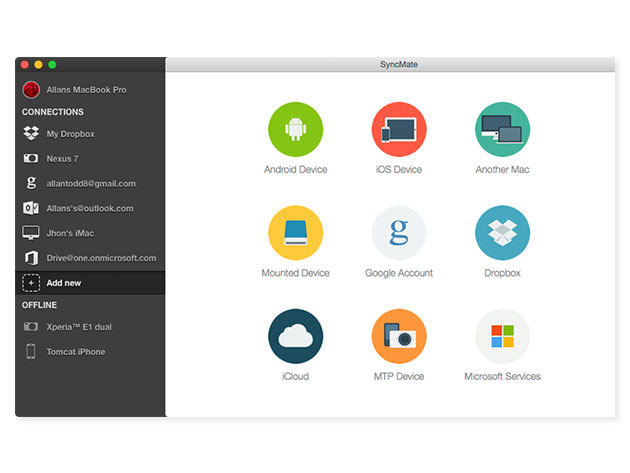Click the Google icon beside allantodd8@gmail.com
The image size is (630, 473).
pyautogui.click(x=31, y=183)
